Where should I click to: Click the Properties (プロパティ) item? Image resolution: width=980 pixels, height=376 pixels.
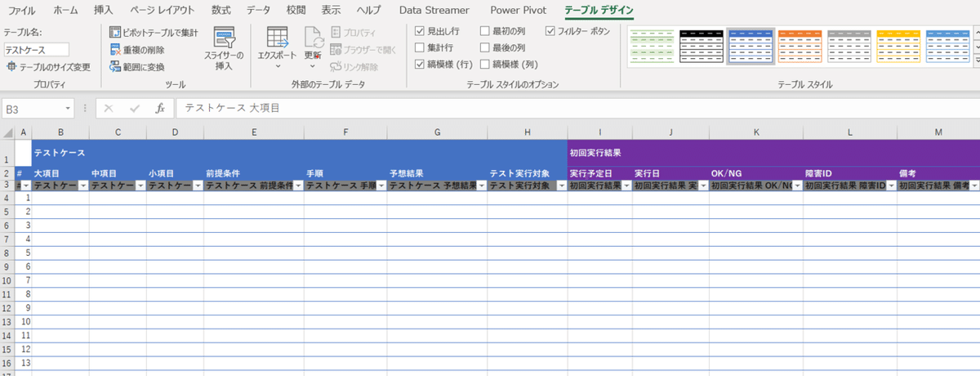(x=354, y=33)
